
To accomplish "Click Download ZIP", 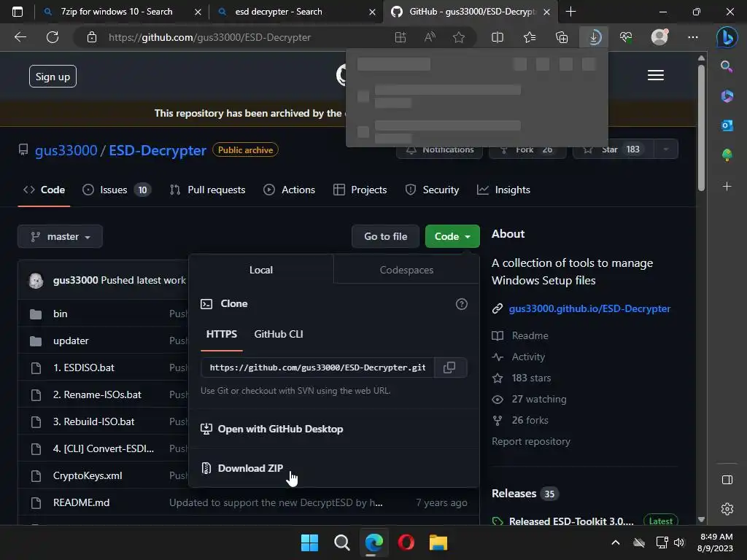I will coord(250,468).
